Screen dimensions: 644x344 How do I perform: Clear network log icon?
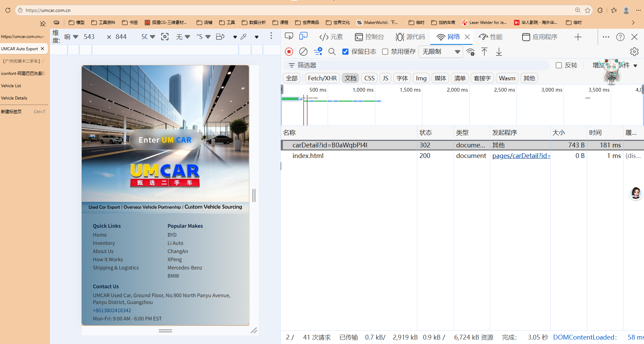(x=303, y=52)
